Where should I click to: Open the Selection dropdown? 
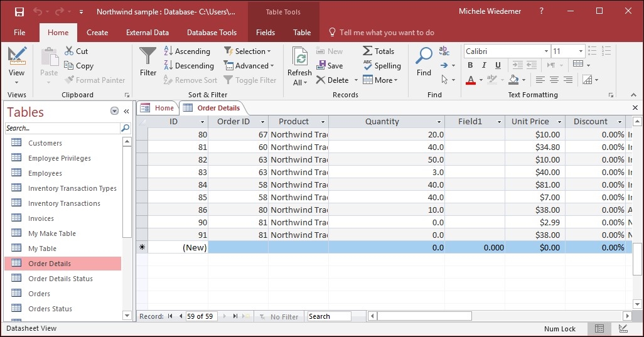(248, 51)
